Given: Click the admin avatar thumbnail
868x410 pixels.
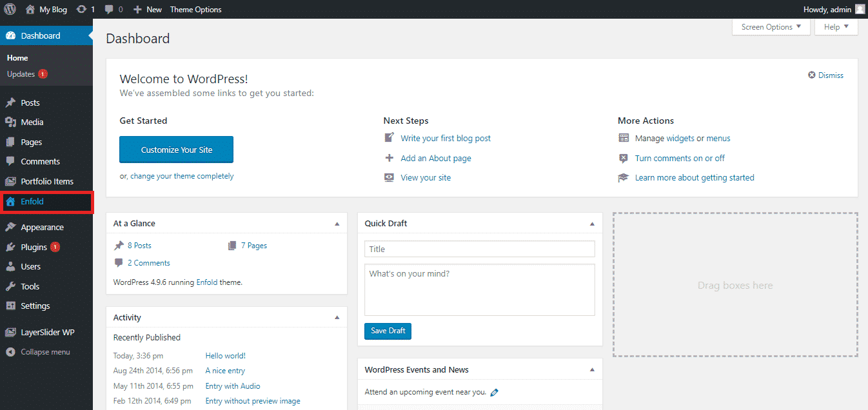Looking at the screenshot, I should click(x=860, y=9).
